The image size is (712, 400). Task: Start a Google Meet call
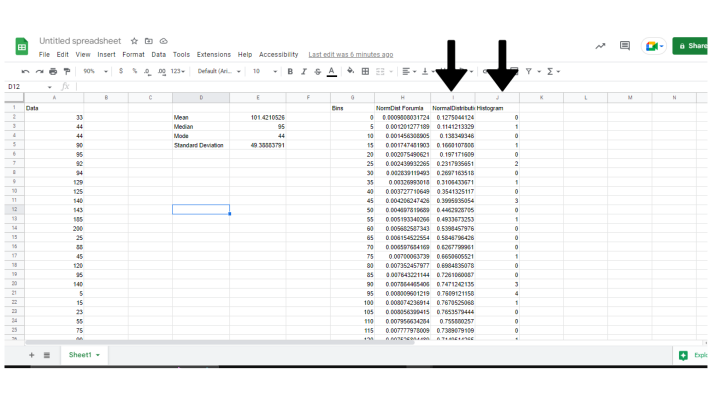click(654, 46)
